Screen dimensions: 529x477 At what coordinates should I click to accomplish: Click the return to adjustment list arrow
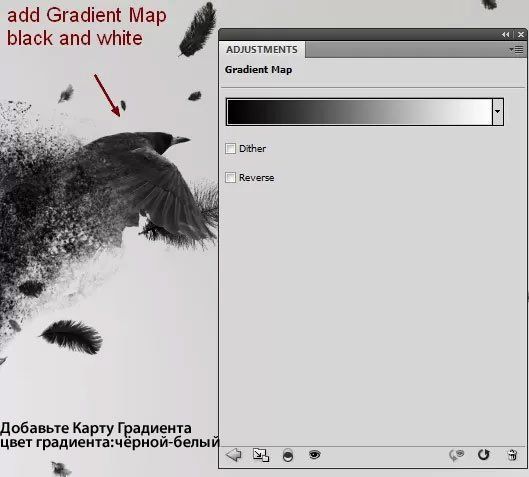(233, 455)
